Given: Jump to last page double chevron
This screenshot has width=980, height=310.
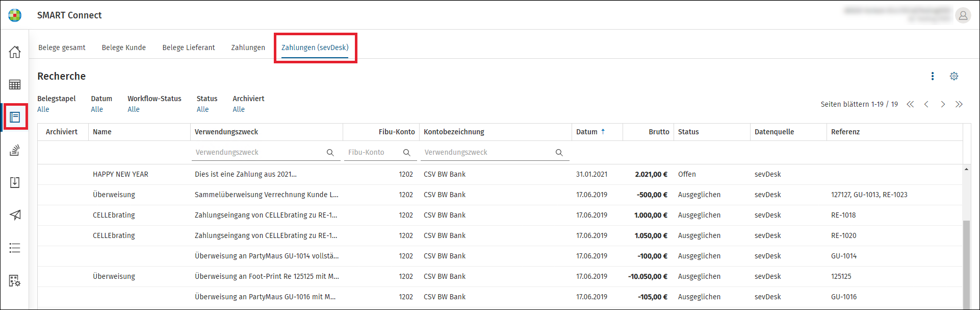Looking at the screenshot, I should (x=959, y=104).
